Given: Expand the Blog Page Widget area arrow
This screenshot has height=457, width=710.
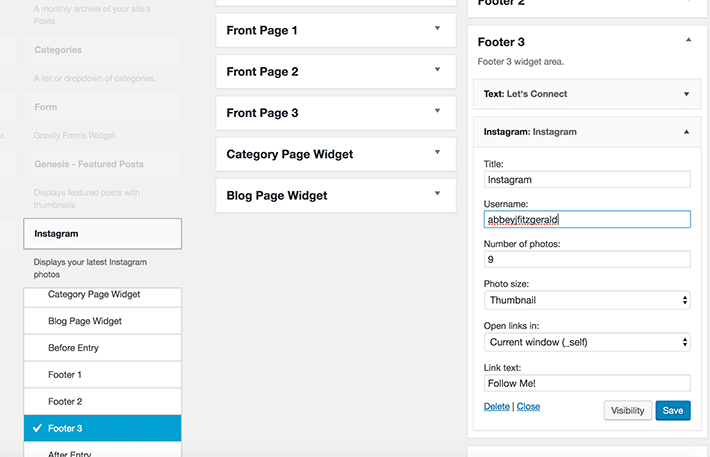Looking at the screenshot, I should pos(437,194).
